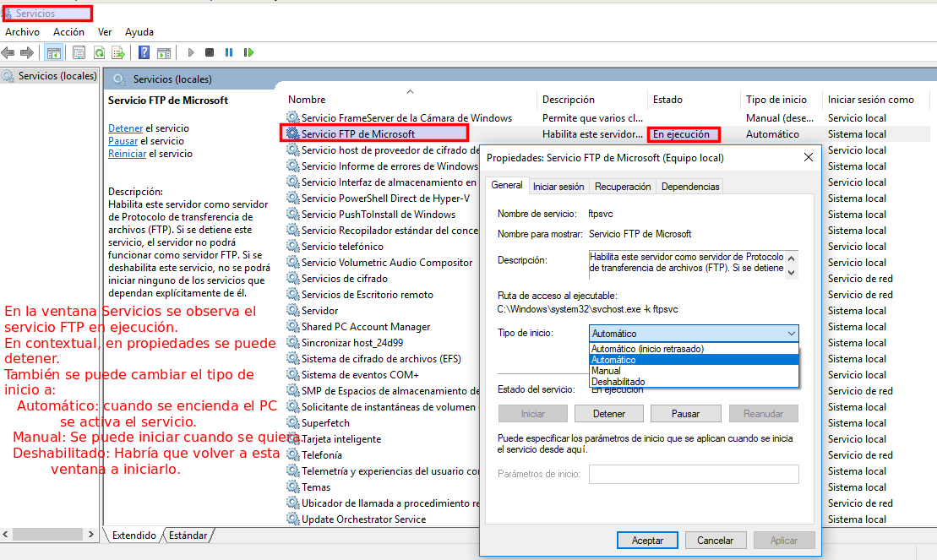Switch to the Estándar view tab

click(188, 535)
